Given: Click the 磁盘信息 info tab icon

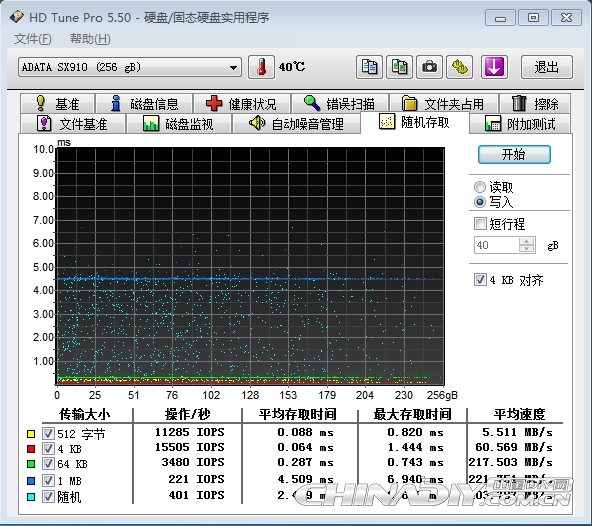Looking at the screenshot, I should pos(116,103).
